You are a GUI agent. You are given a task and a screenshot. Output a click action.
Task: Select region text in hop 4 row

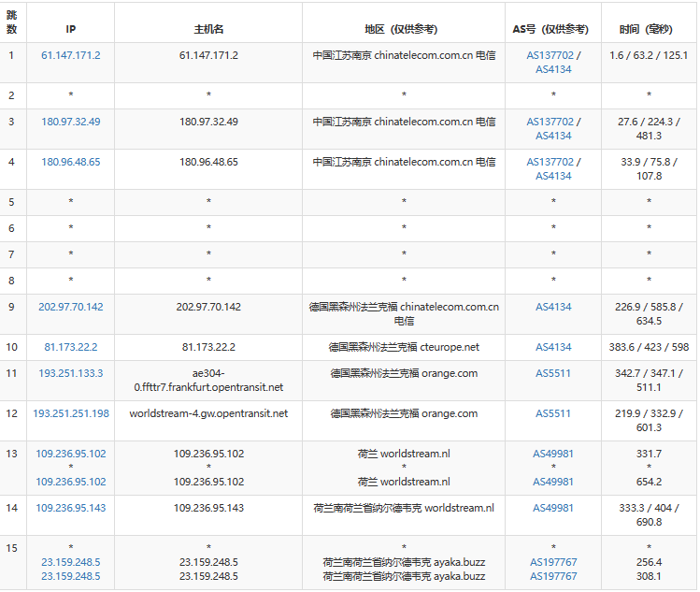click(404, 162)
